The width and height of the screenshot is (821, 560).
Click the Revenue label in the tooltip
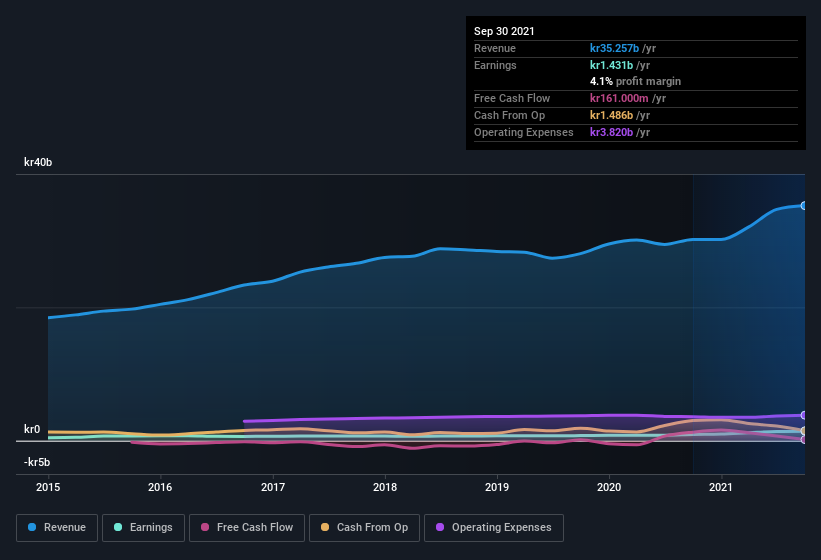coord(495,48)
